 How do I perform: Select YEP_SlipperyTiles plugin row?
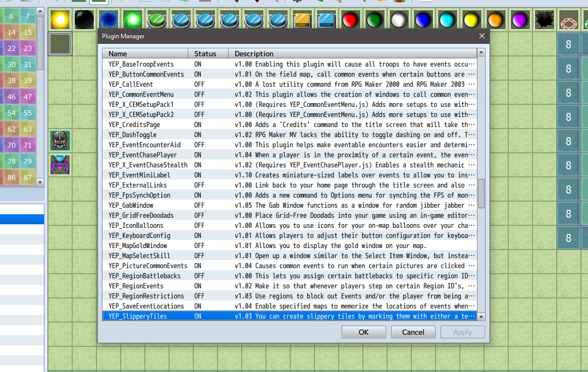point(290,316)
